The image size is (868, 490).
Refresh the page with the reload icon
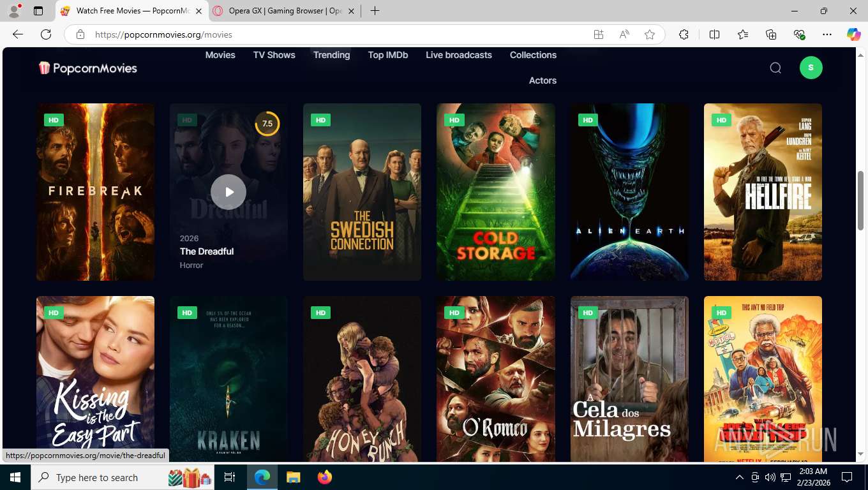pos(46,34)
